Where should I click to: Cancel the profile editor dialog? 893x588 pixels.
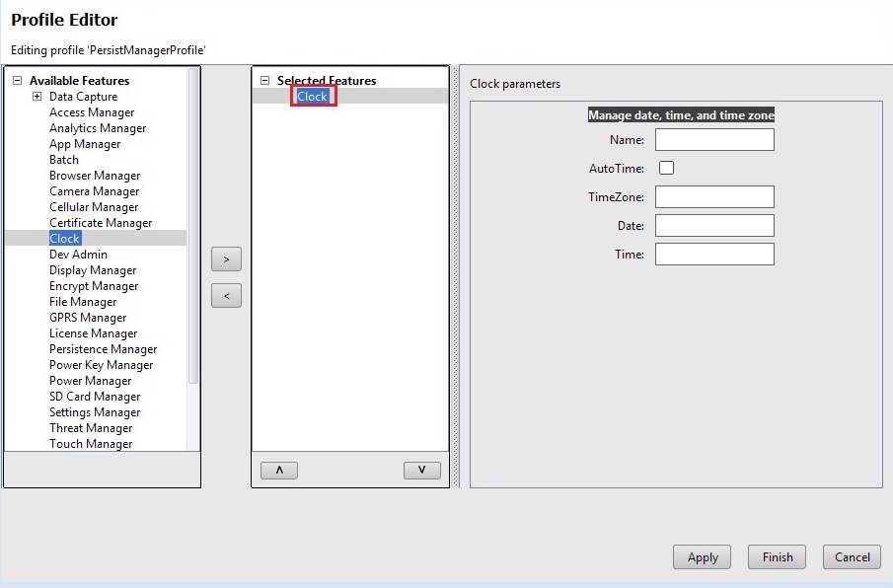(852, 556)
